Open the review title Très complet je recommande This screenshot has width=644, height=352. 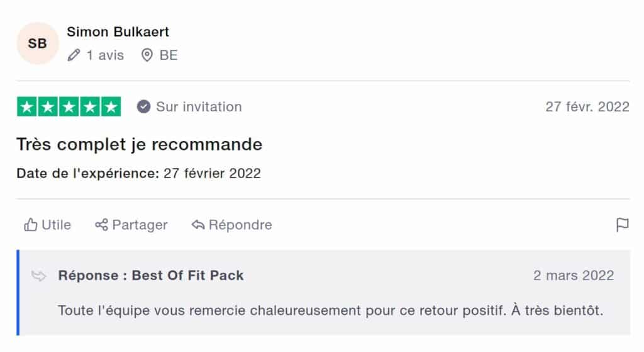coord(139,144)
